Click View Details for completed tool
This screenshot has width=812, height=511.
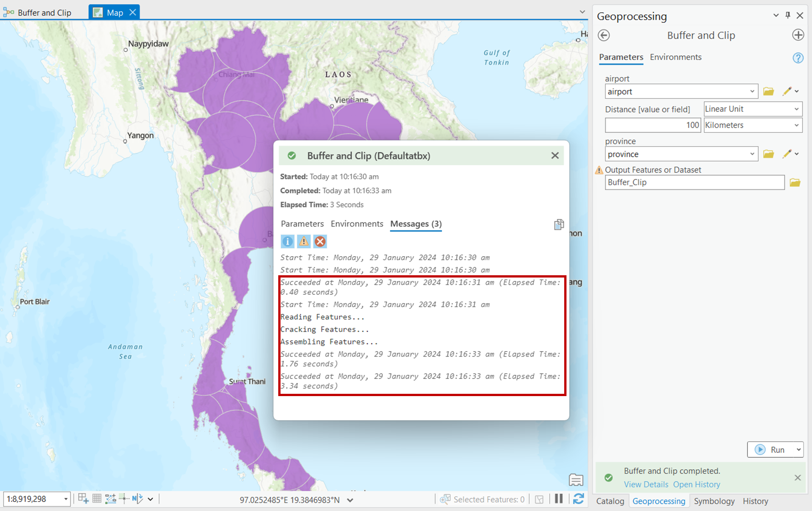646,484
